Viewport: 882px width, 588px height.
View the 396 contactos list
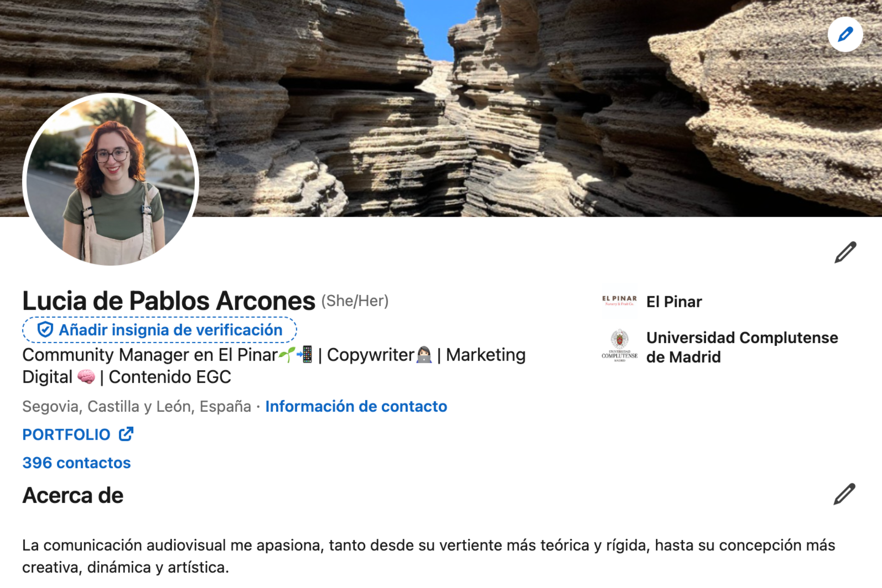coord(77,463)
